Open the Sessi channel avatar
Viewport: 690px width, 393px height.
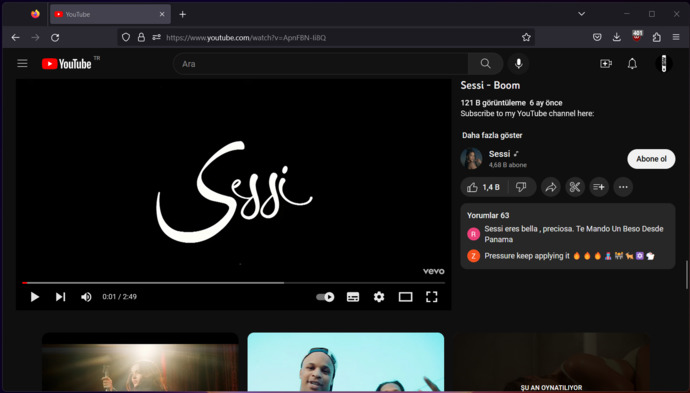[471, 158]
